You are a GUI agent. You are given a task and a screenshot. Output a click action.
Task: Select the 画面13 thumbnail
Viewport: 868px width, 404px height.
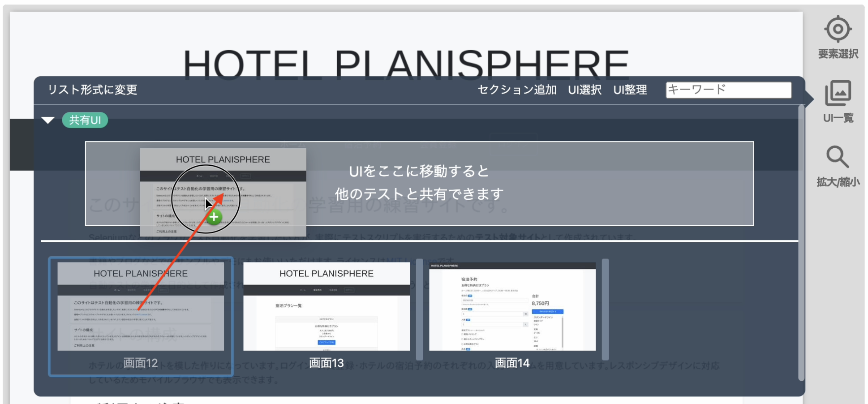coord(327,306)
